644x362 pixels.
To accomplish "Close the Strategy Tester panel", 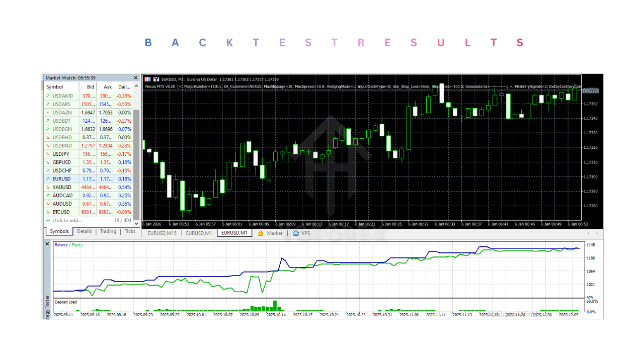I will [x=48, y=244].
